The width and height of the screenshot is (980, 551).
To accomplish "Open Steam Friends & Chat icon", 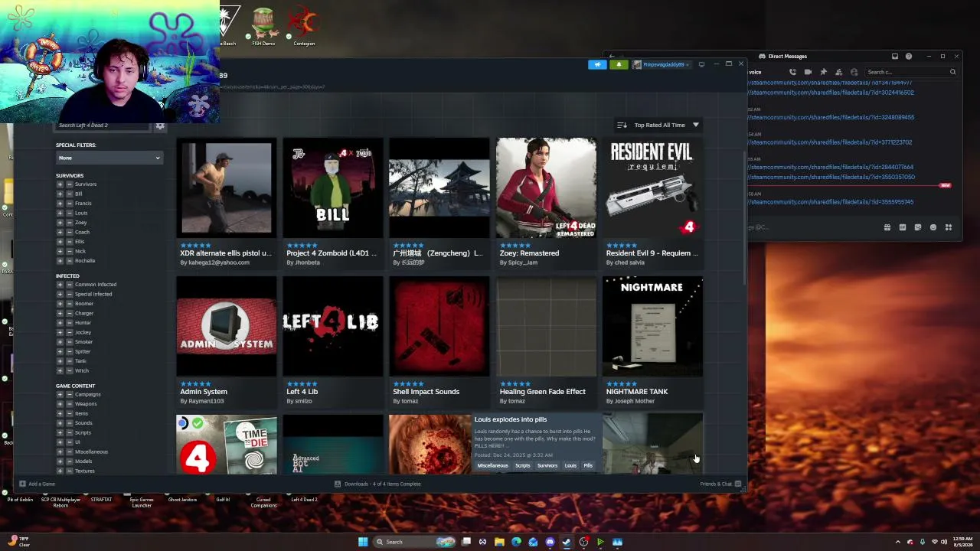I will pos(738,484).
